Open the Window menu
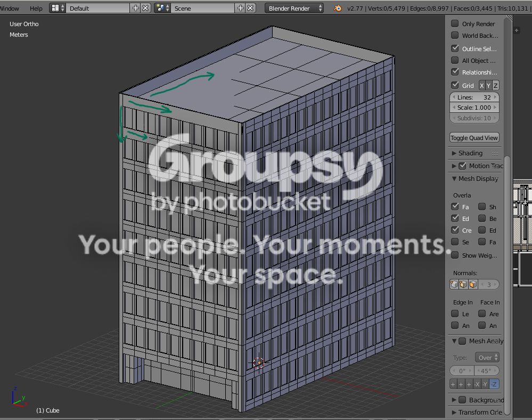Viewport: 532px width, 420px height. click(9, 9)
